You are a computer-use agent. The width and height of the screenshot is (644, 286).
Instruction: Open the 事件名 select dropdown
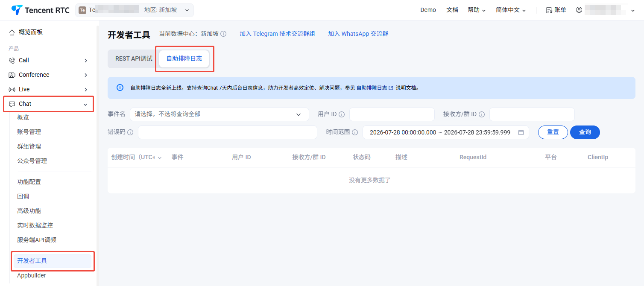click(x=219, y=114)
